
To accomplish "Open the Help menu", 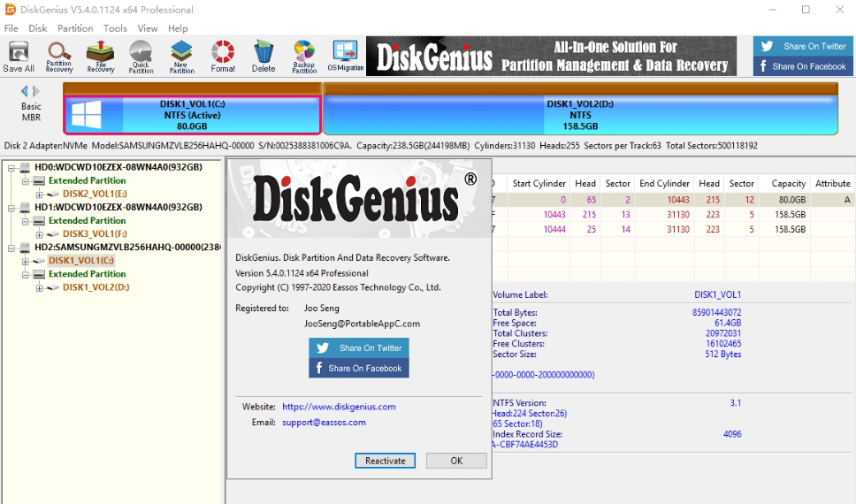I will 178,28.
